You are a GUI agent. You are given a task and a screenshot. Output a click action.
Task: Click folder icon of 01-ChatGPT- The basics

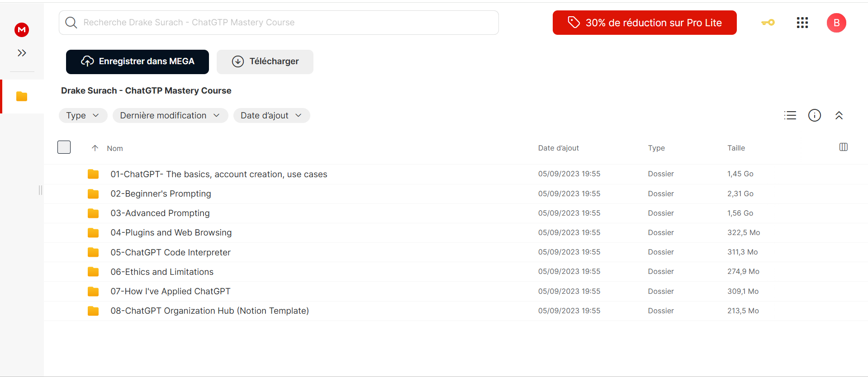pyautogui.click(x=93, y=174)
